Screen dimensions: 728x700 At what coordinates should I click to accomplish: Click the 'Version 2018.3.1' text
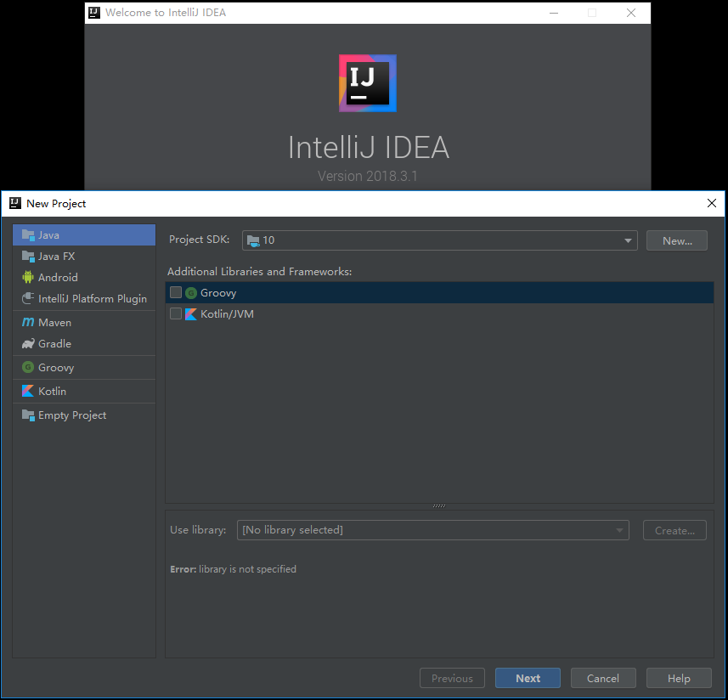(x=367, y=176)
